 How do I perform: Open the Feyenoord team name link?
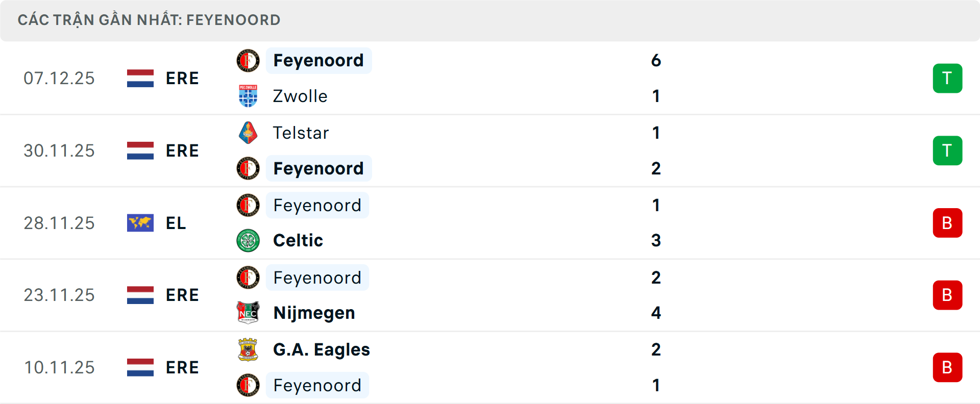tap(318, 60)
